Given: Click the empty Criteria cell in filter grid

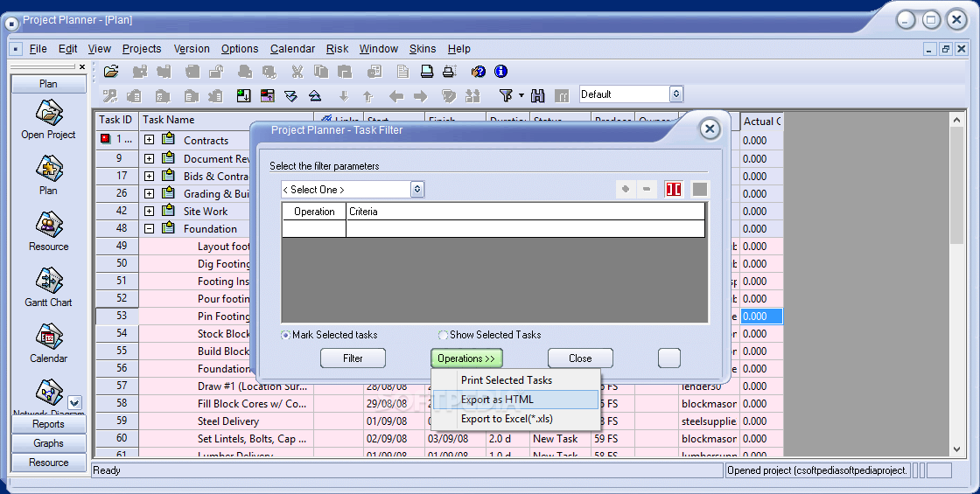Looking at the screenshot, I should tap(525, 229).
